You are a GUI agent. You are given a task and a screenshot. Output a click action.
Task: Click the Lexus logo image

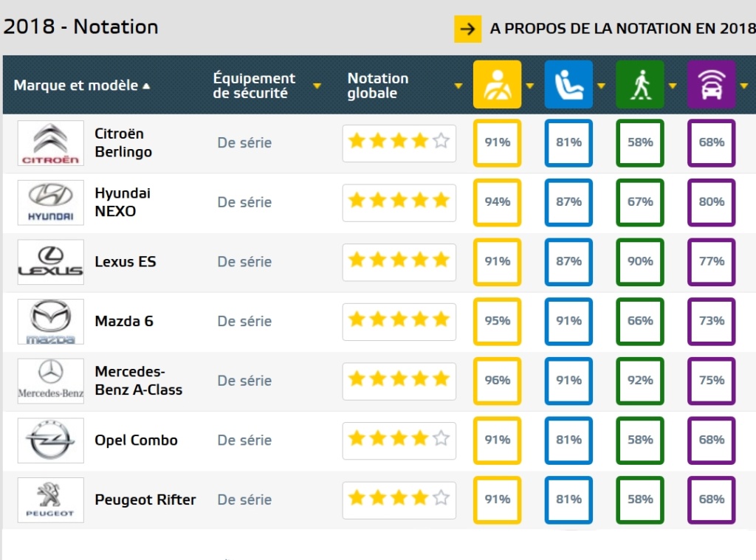pyautogui.click(x=51, y=262)
